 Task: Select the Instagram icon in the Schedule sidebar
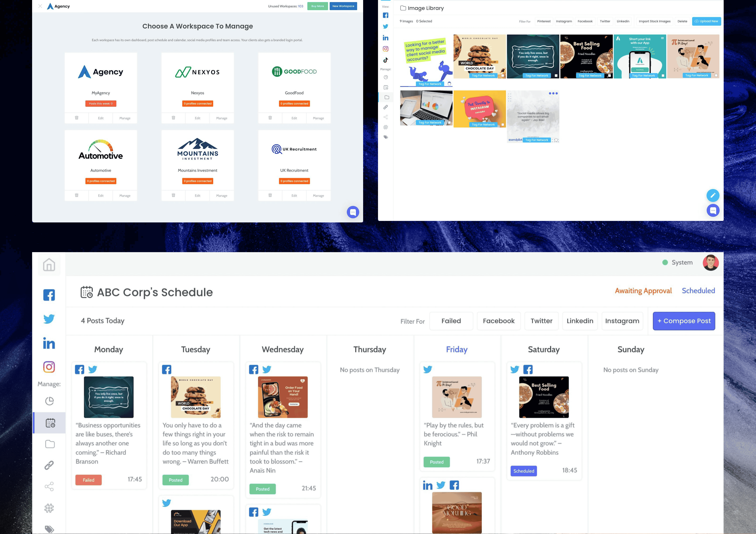(x=49, y=367)
